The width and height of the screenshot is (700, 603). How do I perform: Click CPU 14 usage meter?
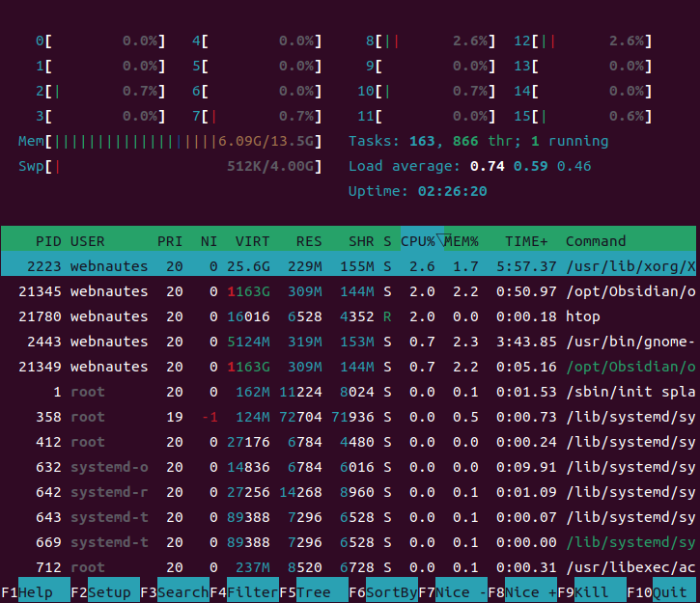[582, 91]
